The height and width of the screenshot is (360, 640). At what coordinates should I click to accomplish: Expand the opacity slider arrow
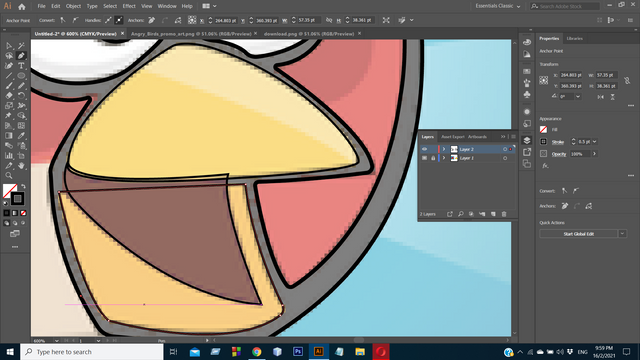[595, 154]
